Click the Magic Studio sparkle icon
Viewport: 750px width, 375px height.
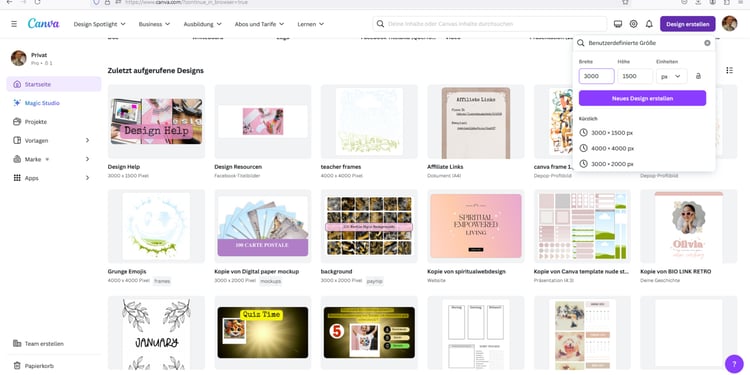pos(17,103)
